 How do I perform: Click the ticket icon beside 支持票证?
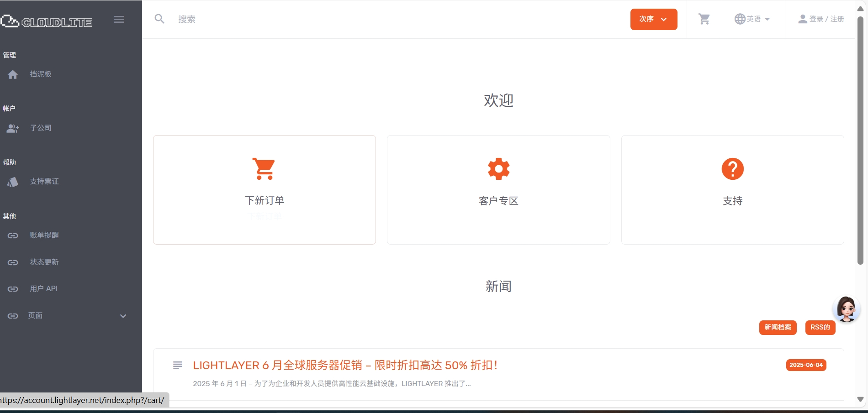pyautogui.click(x=13, y=182)
